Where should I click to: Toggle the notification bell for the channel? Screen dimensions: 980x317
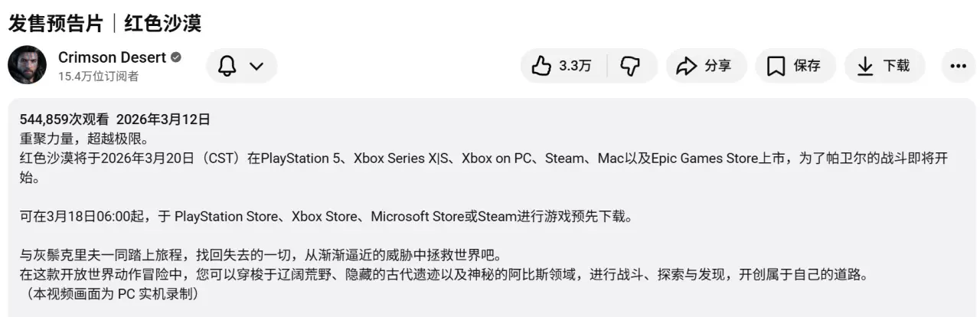(x=227, y=66)
